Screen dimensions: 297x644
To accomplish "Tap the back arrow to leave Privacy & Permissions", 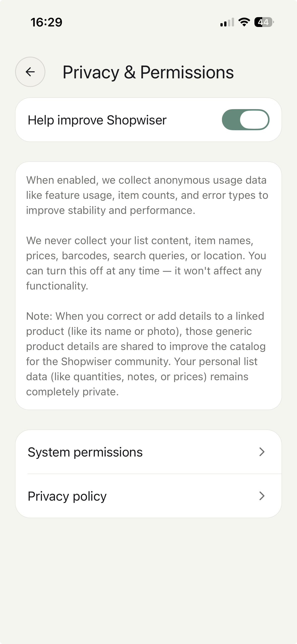I will click(30, 71).
